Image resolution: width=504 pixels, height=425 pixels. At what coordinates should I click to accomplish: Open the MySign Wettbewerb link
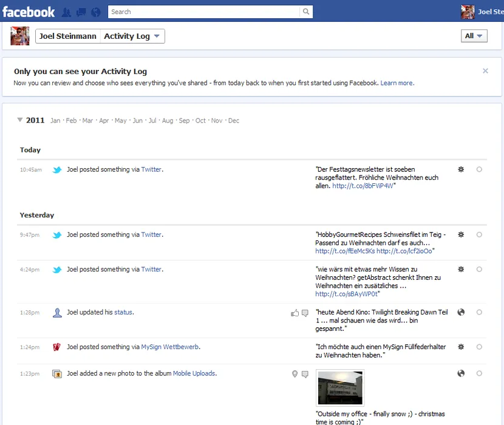(169, 347)
